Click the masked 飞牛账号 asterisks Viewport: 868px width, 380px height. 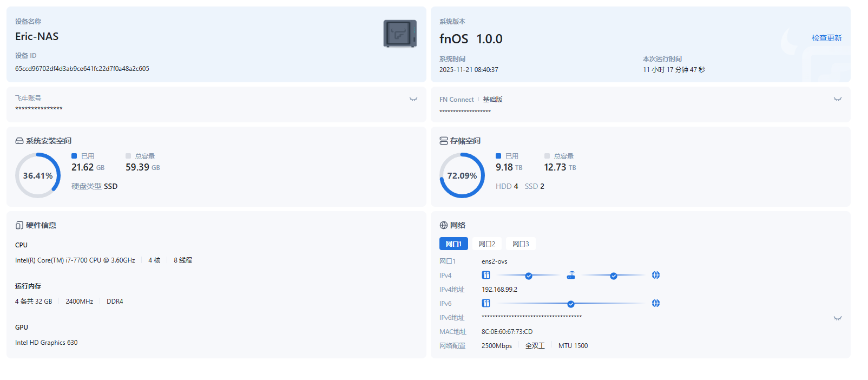click(39, 109)
